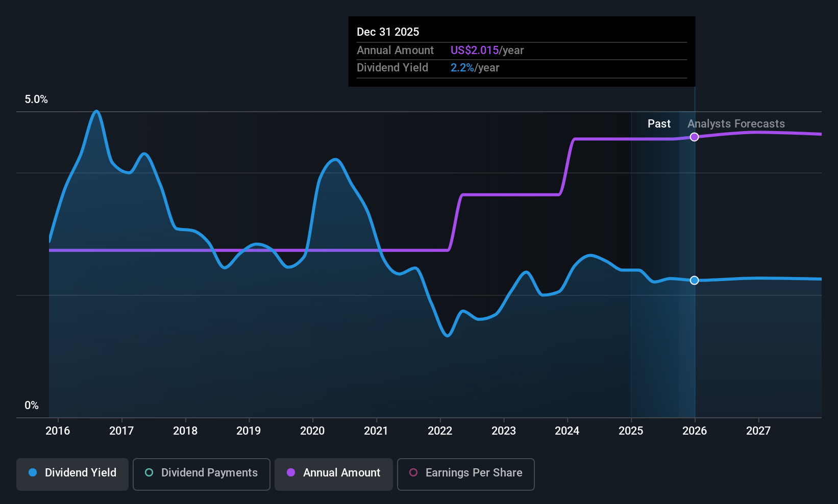
Task: Click the Dividend Payments circle icon
Action: [x=149, y=473]
